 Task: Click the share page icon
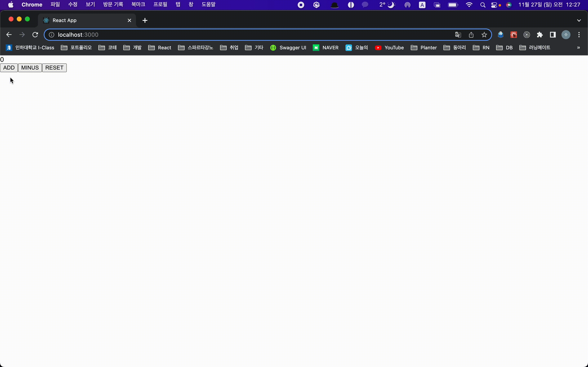pyautogui.click(x=471, y=35)
